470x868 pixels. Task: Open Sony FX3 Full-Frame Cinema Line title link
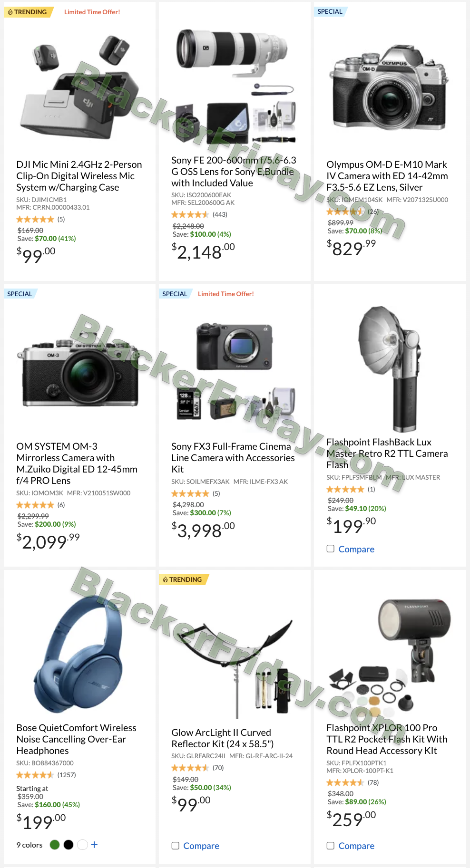click(233, 458)
